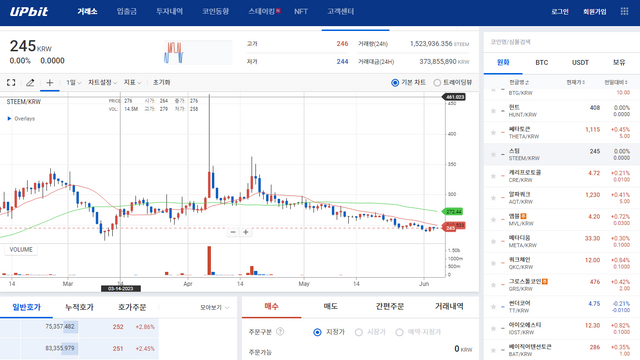Open the 입출금 menu
The width and height of the screenshot is (640, 360).
click(x=127, y=11)
